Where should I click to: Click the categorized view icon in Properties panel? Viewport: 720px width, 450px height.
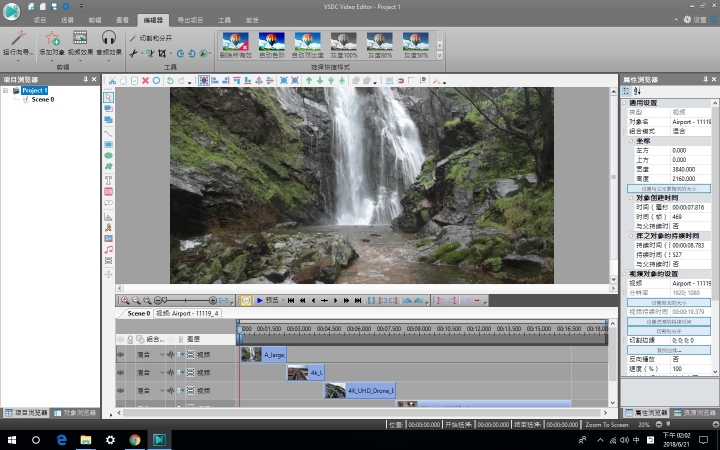pyautogui.click(x=626, y=91)
